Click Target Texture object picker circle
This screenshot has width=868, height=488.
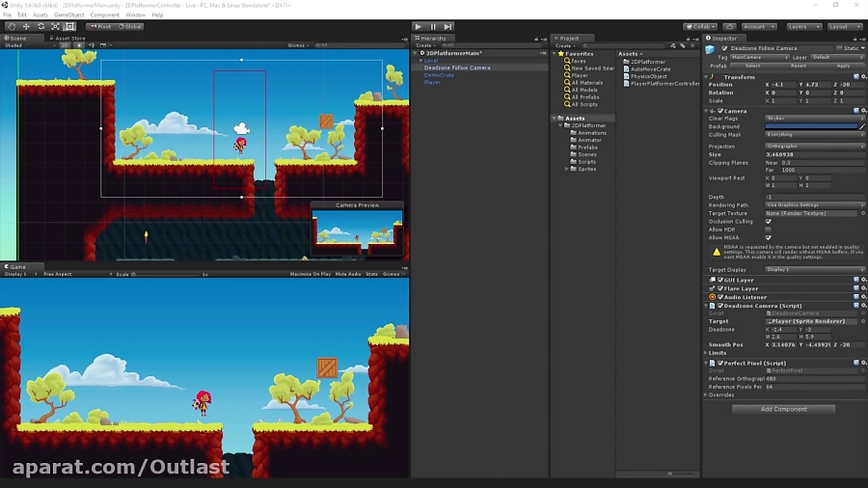(862, 213)
